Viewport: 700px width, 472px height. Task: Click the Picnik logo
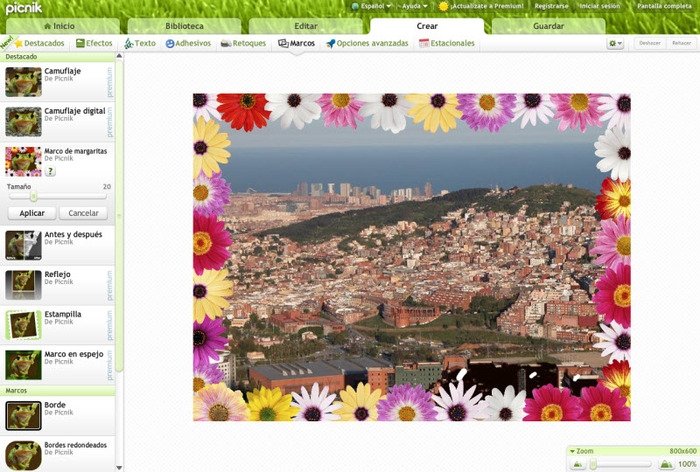pos(24,8)
